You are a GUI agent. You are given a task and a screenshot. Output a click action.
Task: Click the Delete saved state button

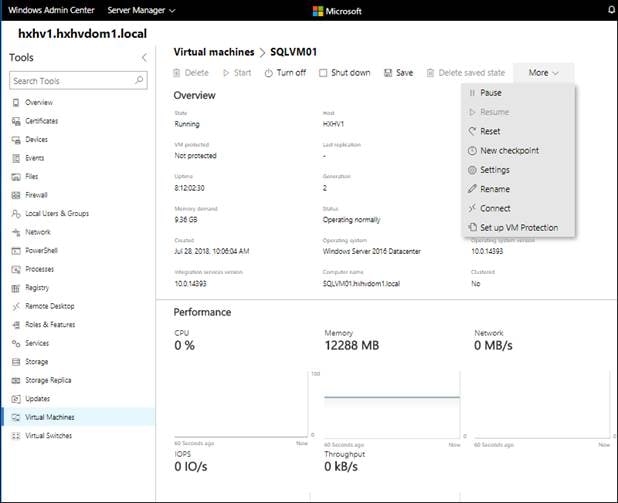[465, 73]
